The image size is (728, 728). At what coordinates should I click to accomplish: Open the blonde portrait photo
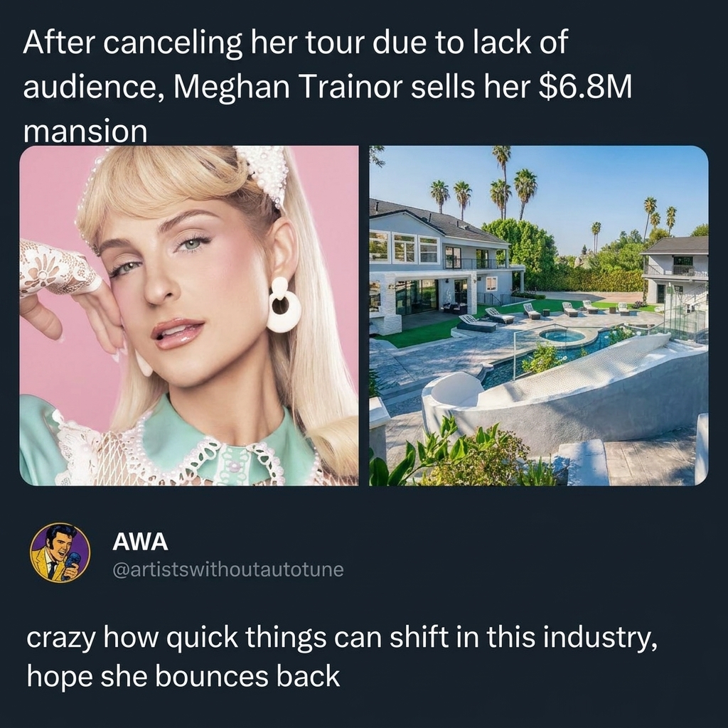tap(189, 316)
